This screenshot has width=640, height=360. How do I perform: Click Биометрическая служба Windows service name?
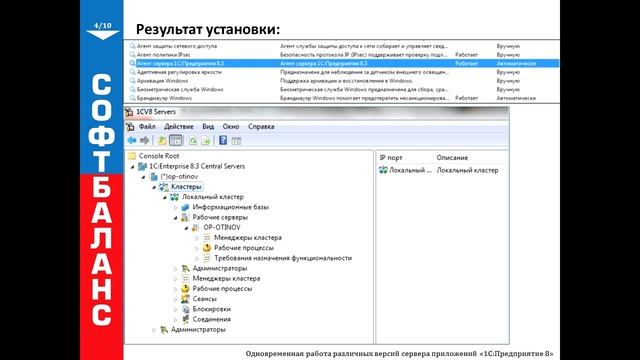pos(180,89)
